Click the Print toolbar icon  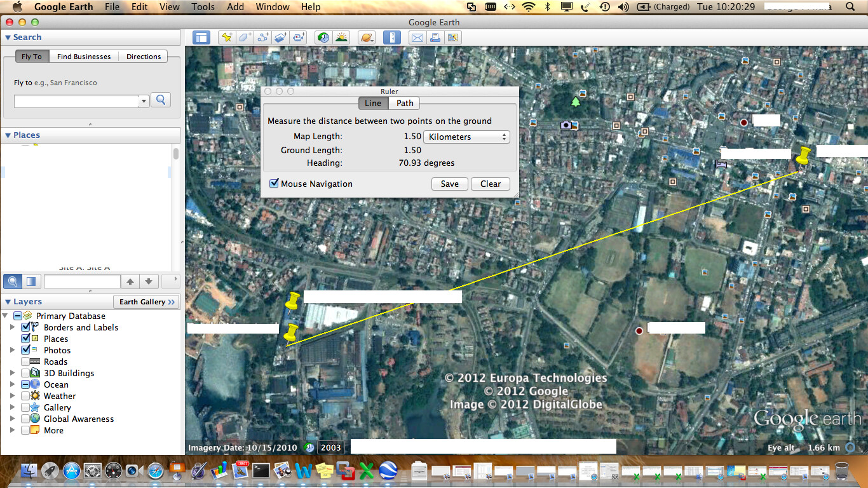[x=435, y=37]
